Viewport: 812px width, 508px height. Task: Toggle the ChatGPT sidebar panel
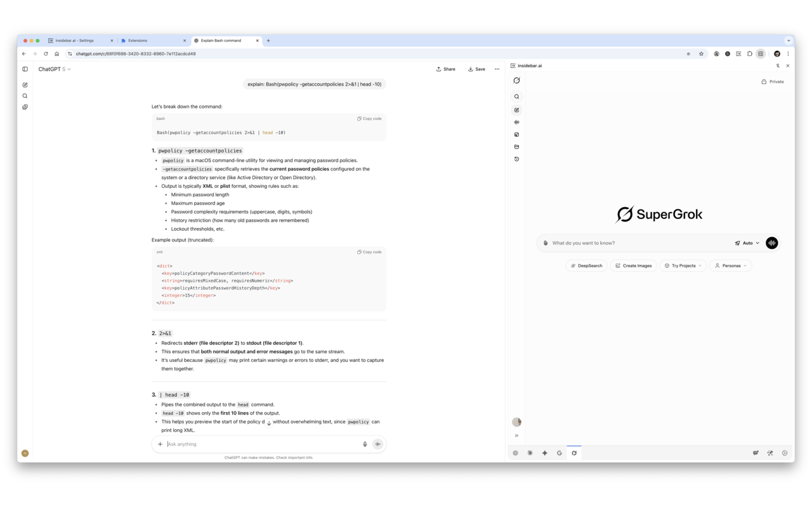[25, 69]
